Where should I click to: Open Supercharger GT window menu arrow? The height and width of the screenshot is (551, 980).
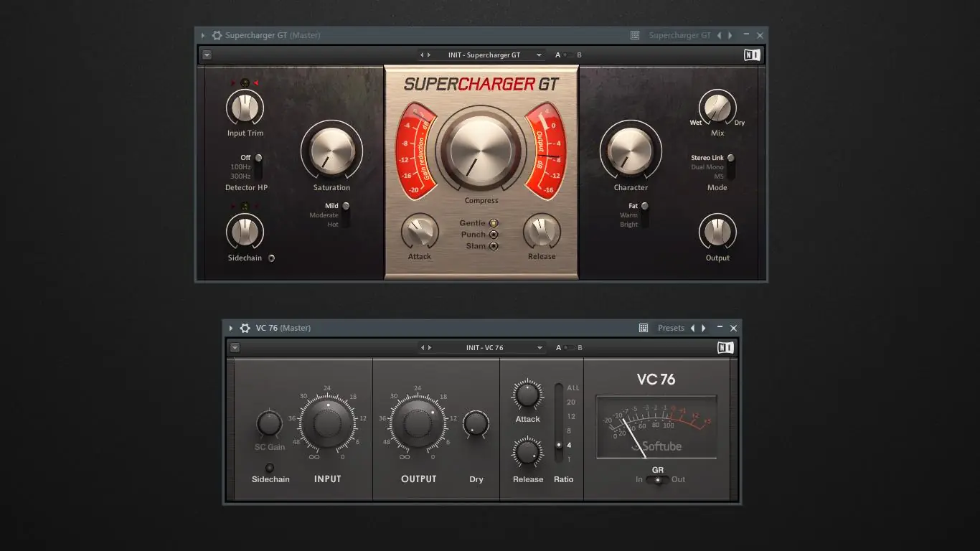(203, 35)
